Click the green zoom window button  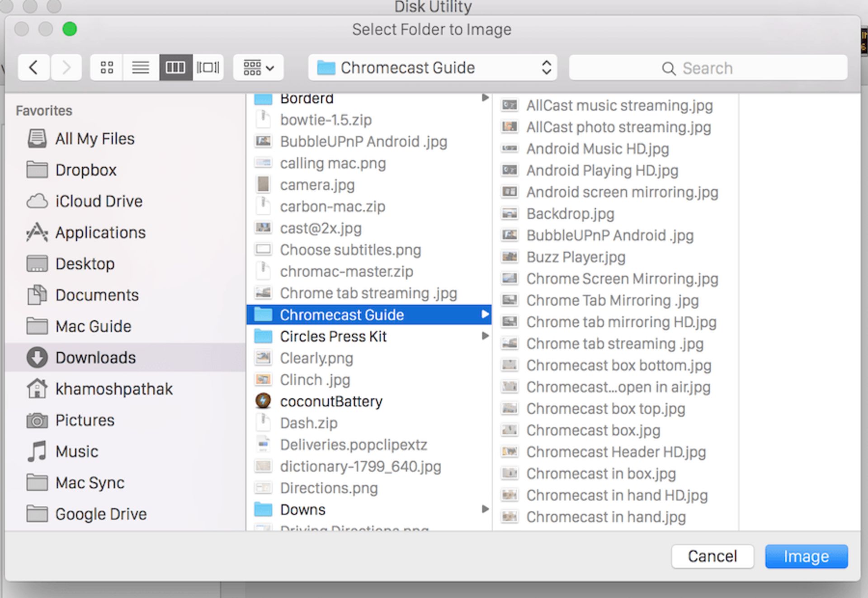70,29
